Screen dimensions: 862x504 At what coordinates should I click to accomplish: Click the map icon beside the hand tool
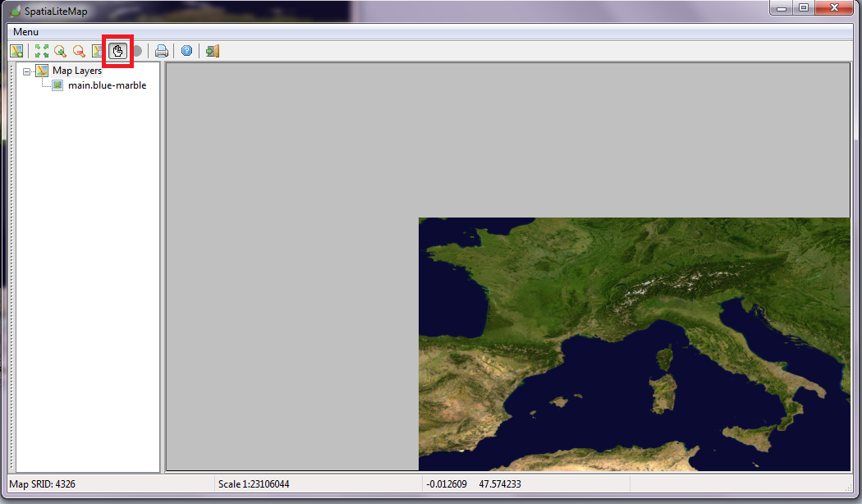point(98,51)
